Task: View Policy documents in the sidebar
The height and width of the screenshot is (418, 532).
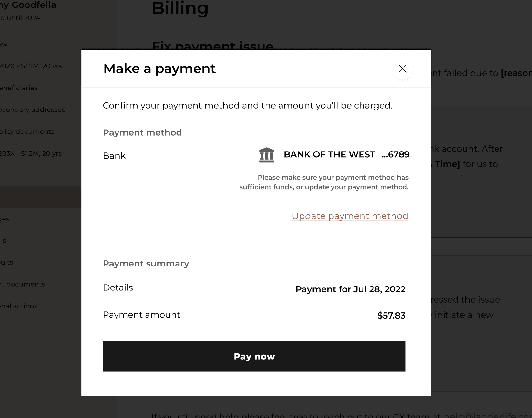Action: click(27, 131)
